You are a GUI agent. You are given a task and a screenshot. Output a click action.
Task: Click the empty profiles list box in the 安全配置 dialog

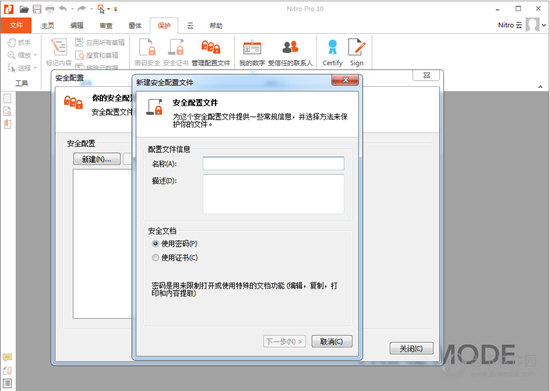tap(102, 244)
